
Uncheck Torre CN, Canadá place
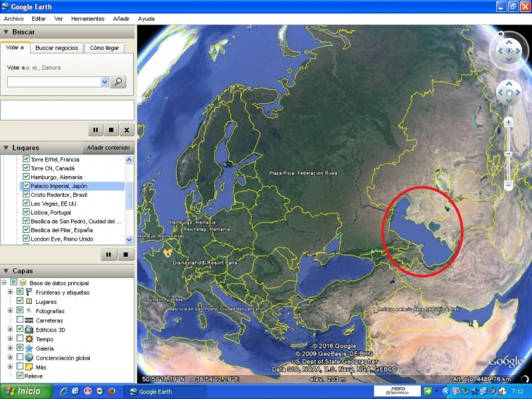[26, 168]
